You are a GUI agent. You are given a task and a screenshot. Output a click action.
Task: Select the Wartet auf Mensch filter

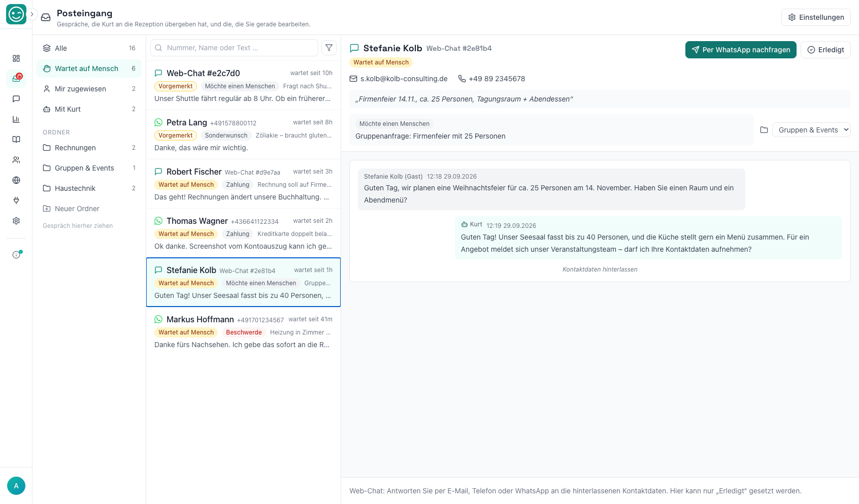tap(89, 69)
